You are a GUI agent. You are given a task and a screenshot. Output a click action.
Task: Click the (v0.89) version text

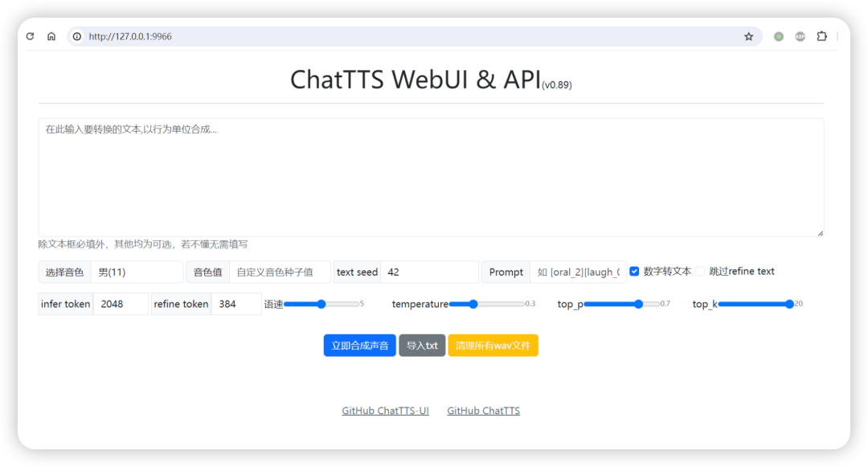click(556, 84)
